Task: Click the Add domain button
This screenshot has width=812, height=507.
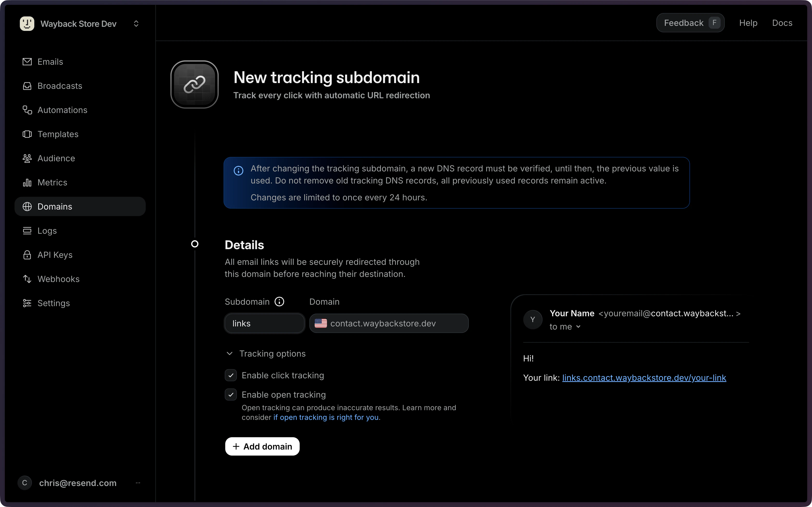Action: click(x=262, y=446)
